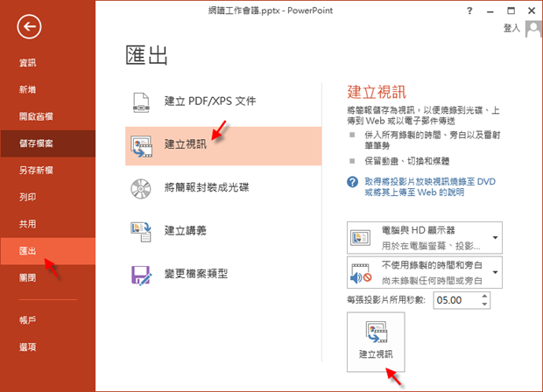Click the display quality monitor icon
The image size is (543, 392).
[360, 238]
